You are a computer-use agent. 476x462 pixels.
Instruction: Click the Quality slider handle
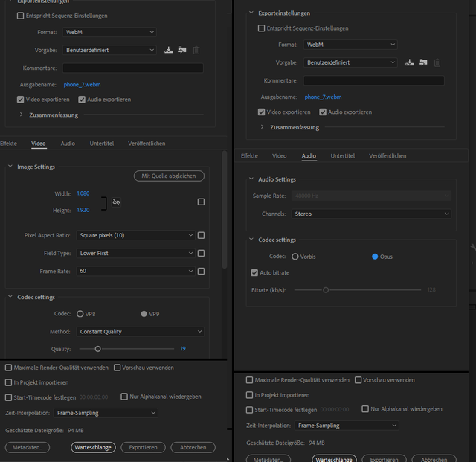tap(97, 349)
